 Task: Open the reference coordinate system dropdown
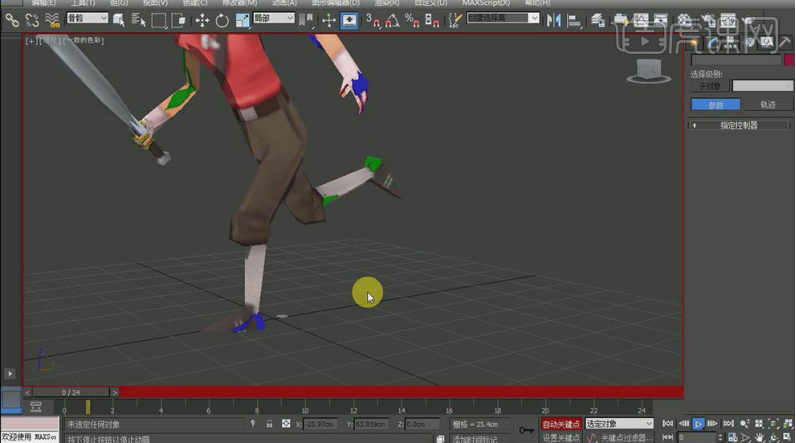click(274, 18)
